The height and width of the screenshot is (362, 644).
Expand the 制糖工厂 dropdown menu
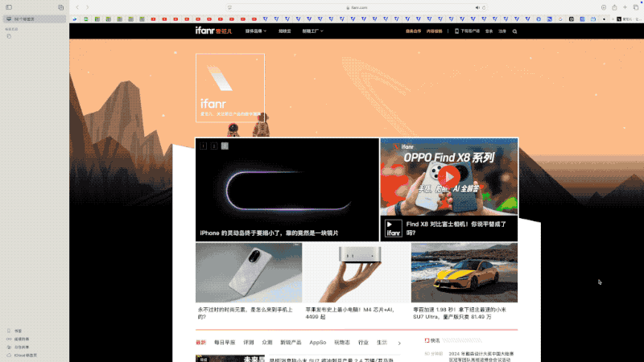coord(312,31)
